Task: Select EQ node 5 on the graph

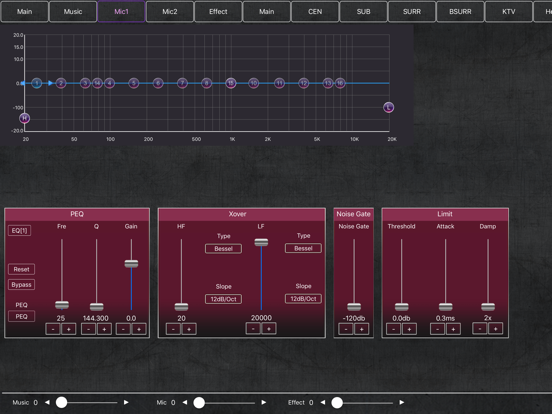Action: (133, 83)
